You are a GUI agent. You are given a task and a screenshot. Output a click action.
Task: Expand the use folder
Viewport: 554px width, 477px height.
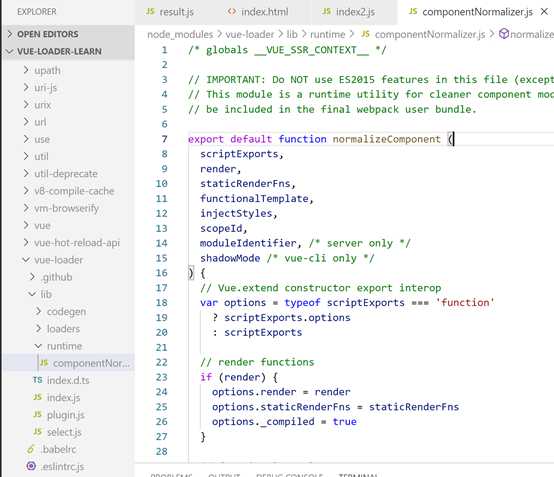point(26,139)
